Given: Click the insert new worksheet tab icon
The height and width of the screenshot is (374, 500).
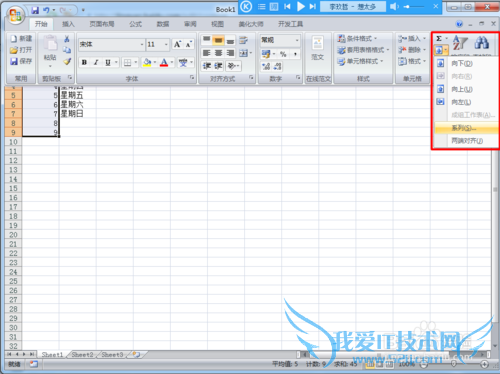Looking at the screenshot, I should tap(136, 355).
